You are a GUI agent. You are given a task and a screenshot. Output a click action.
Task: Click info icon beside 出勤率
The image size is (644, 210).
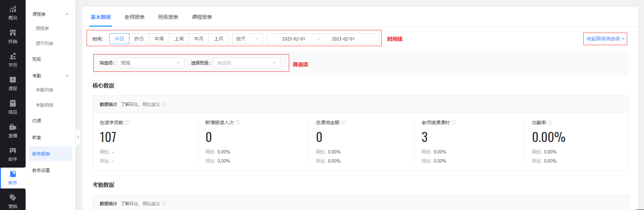point(550,123)
